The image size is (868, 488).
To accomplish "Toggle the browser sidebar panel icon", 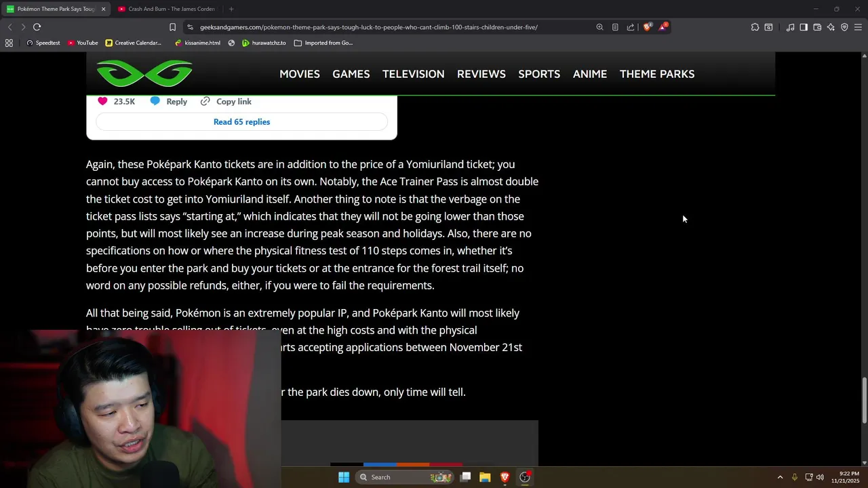I will pos(804,27).
